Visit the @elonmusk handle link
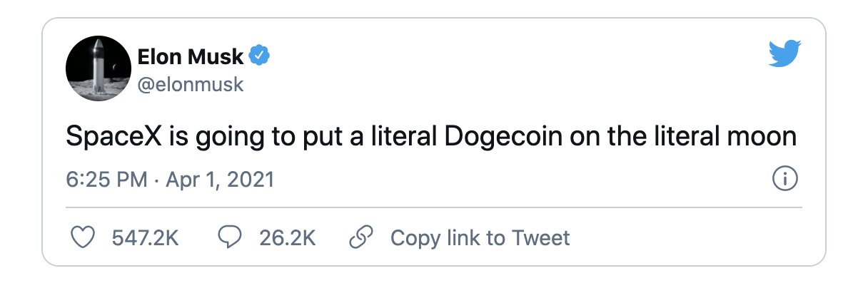Image resolution: width=868 pixels, height=288 pixels. point(189,84)
